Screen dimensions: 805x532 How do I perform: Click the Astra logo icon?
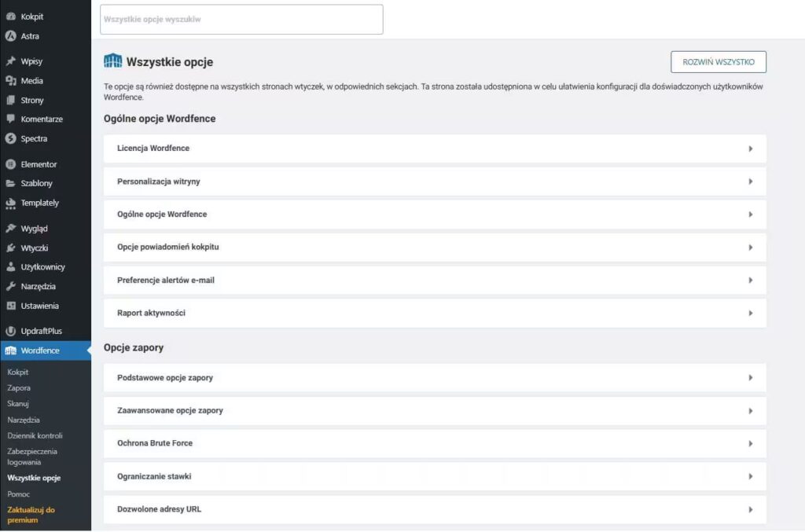coord(11,36)
